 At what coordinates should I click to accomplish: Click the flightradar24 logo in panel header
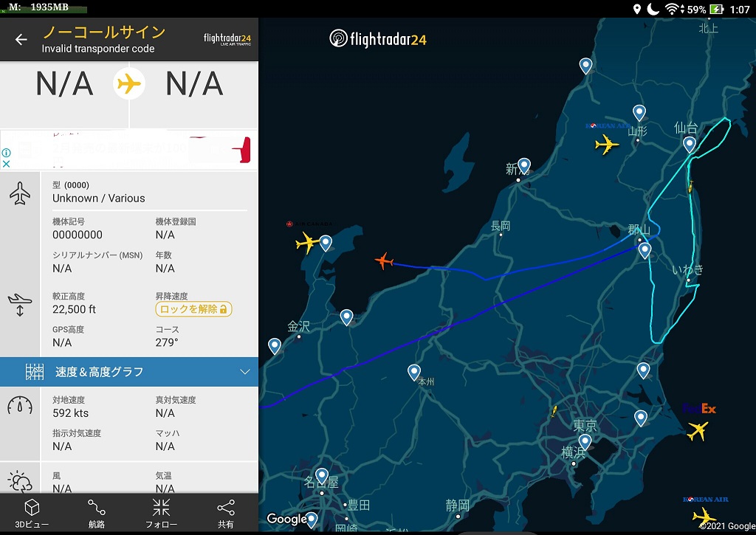pos(227,40)
